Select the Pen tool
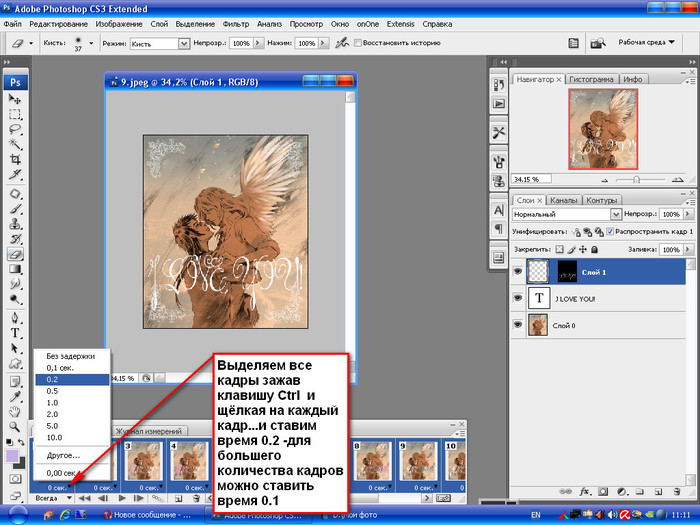The width and height of the screenshot is (700, 525). tap(15, 318)
